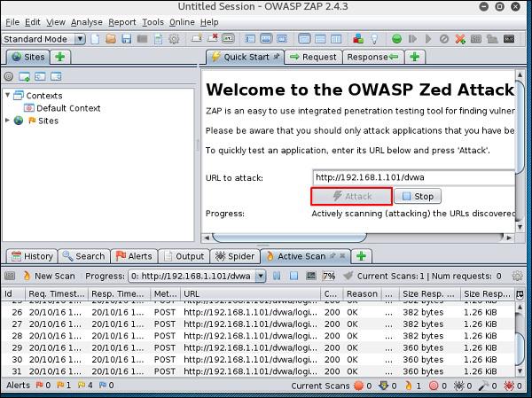Close the Active Scan tab with its X
The image size is (532, 398).
click(342, 256)
